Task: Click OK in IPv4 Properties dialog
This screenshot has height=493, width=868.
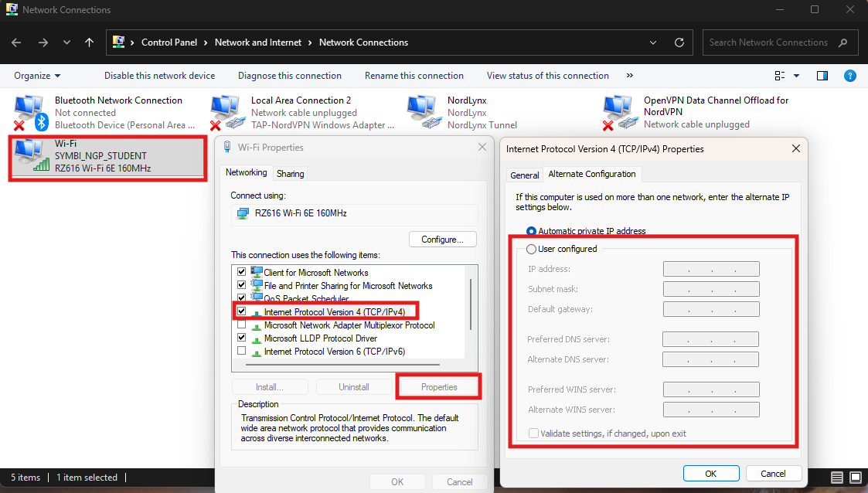Action: [711, 474]
